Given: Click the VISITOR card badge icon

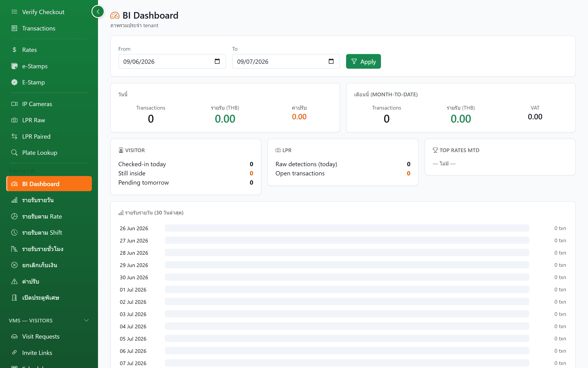Looking at the screenshot, I should point(121,150).
